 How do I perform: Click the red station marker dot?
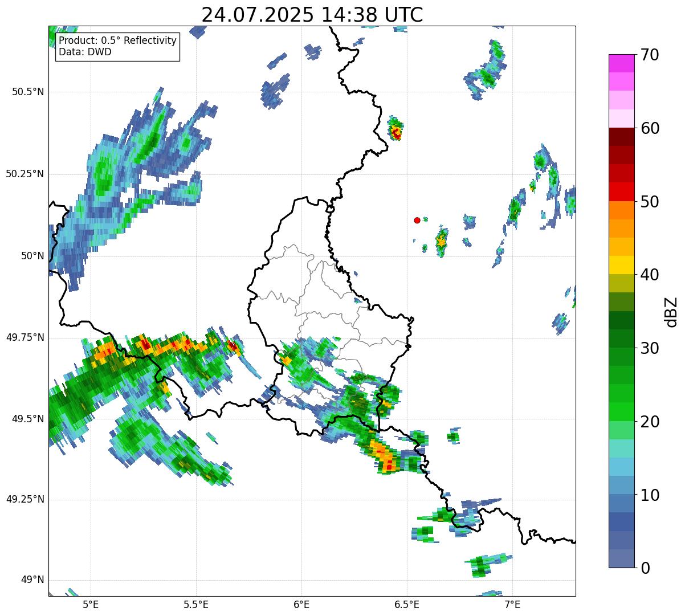pyautogui.click(x=417, y=220)
